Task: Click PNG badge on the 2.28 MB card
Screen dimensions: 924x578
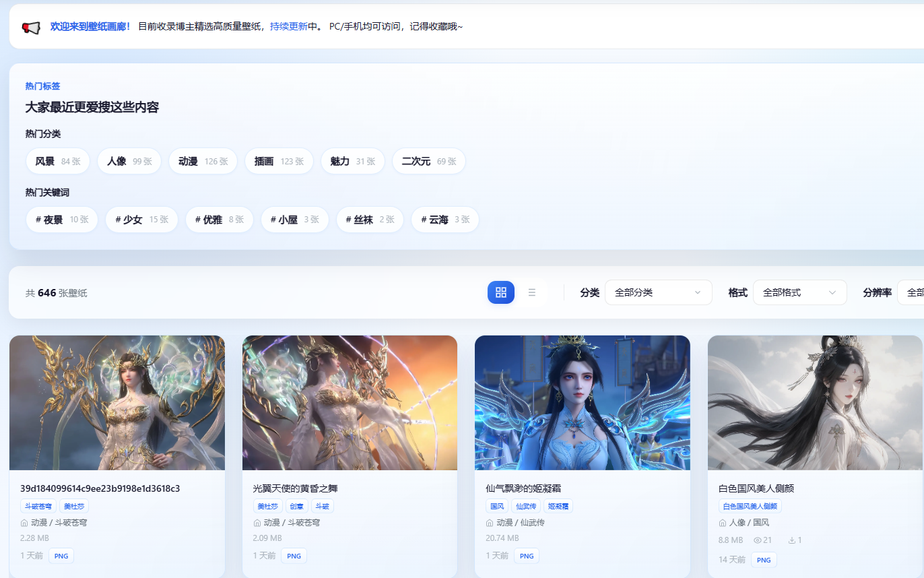Action: pos(61,556)
